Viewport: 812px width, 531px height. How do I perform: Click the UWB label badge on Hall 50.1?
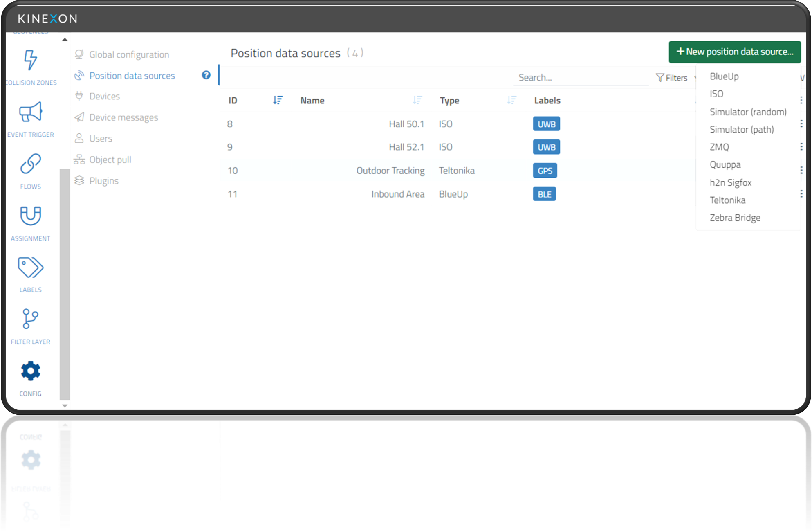[546, 124]
